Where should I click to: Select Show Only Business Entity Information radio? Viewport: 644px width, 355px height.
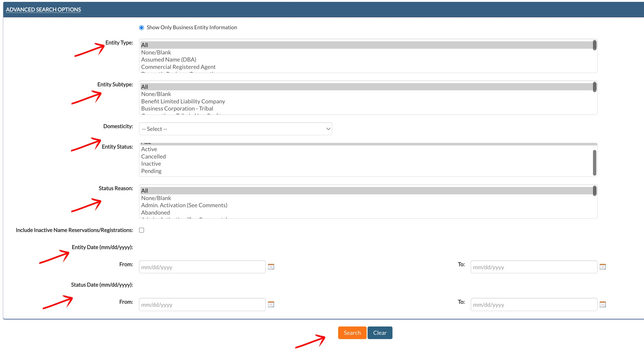point(141,28)
